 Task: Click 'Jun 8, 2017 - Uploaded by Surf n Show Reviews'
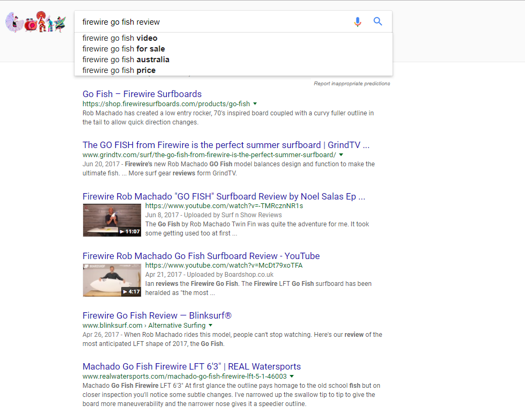point(213,215)
